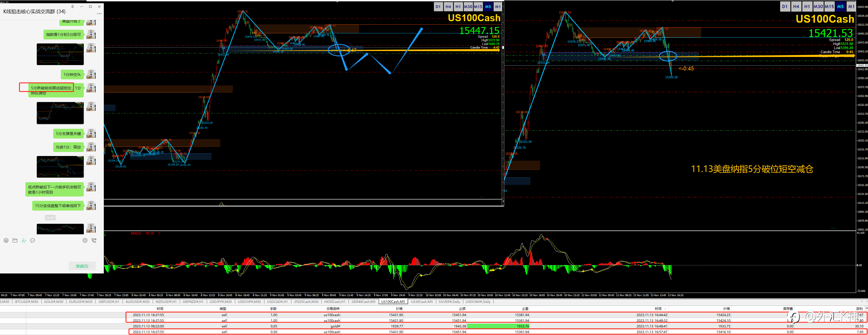This screenshot has height=335, width=868.
Task: Open the GBPUSD#,H1 chart tab
Action: (109, 302)
